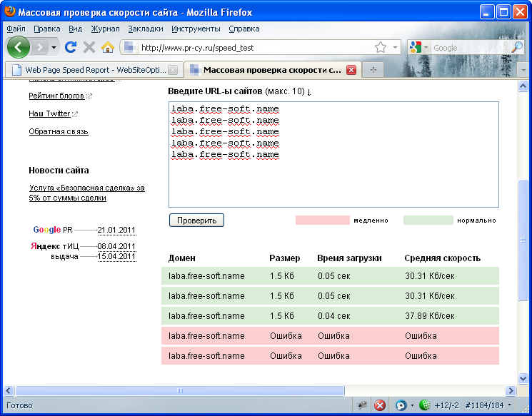Reload the current page
This screenshot has width=532, height=416.
point(71,47)
